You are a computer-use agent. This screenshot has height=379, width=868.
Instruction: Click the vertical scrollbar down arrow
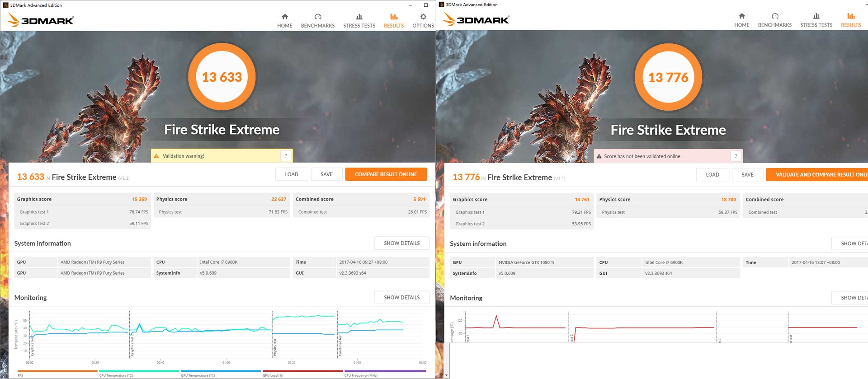pos(447,375)
